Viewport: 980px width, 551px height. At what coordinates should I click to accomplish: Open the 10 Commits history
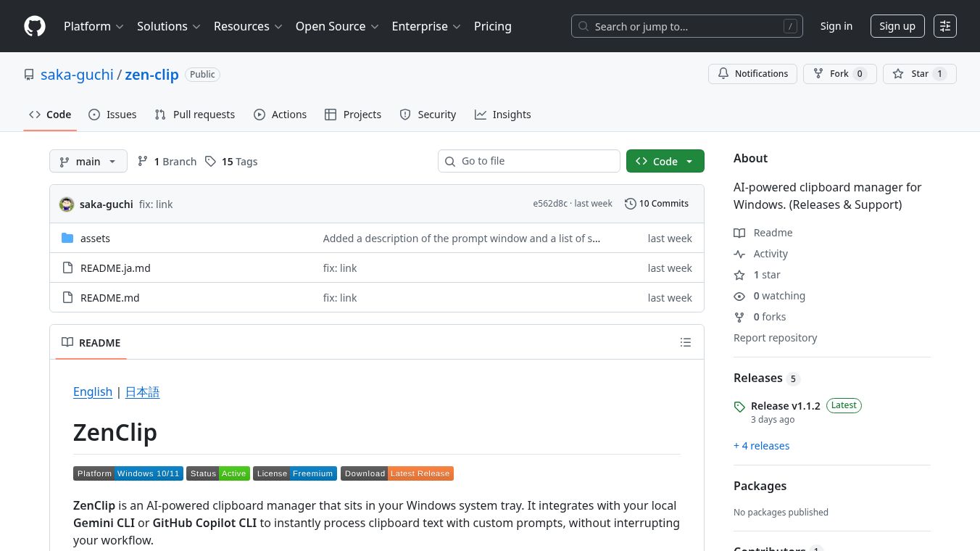tap(657, 204)
